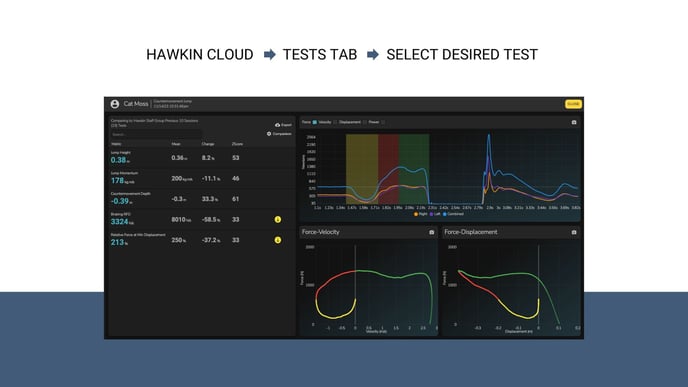Image resolution: width=688 pixels, height=387 pixels.
Task: Click the Mean column header
Action: pos(176,144)
